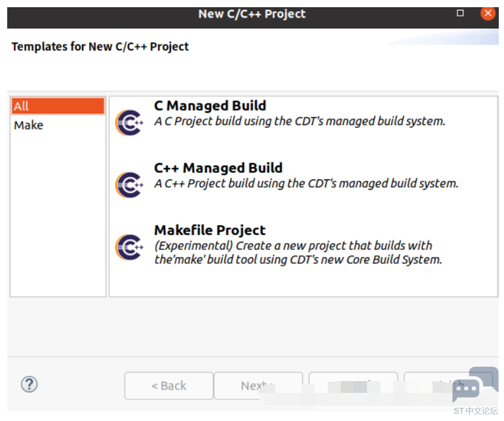The height and width of the screenshot is (421, 504).
Task: Maximize the New C/C++ Project dialog
Action: (x=460, y=13)
